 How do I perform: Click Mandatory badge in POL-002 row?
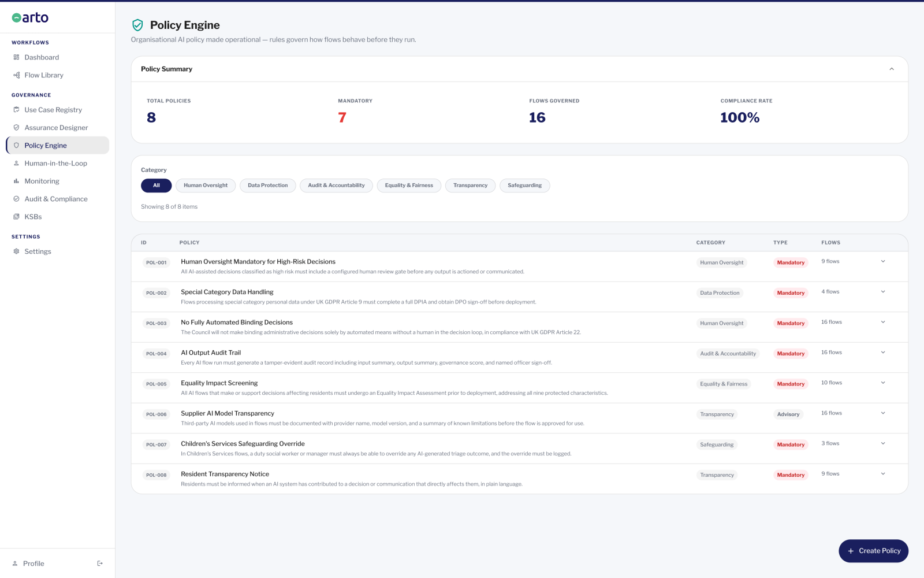(791, 293)
